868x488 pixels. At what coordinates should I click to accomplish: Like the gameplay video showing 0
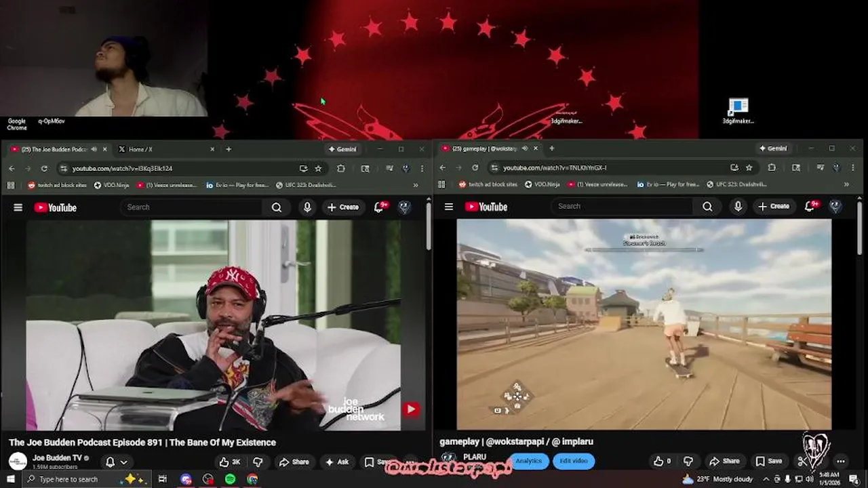(662, 461)
